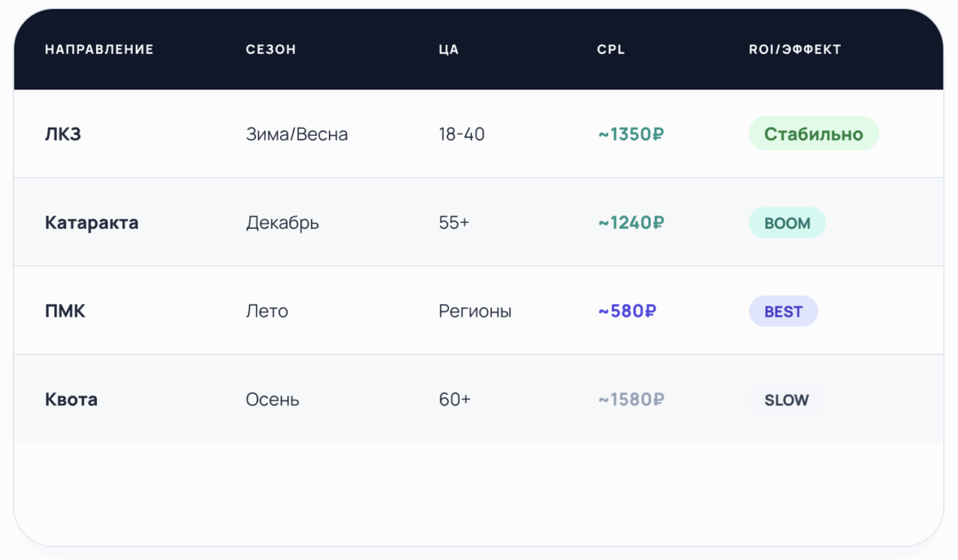Select the ПМК direction name

(65, 312)
